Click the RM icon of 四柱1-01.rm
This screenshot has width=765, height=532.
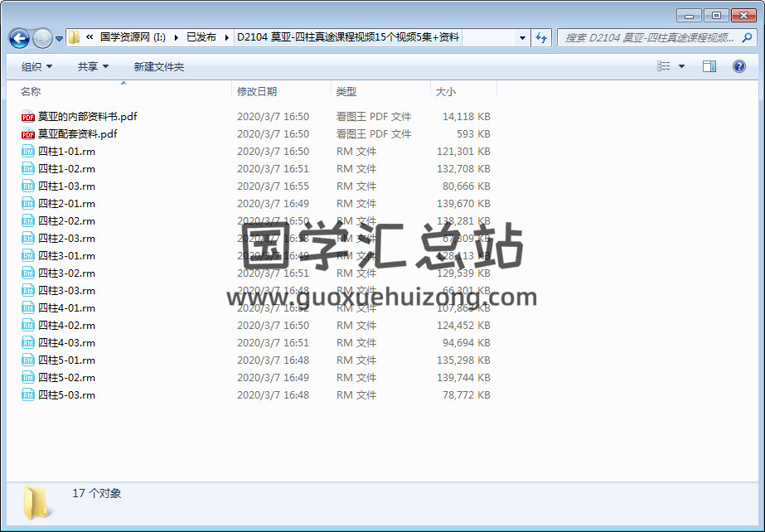pyautogui.click(x=28, y=152)
